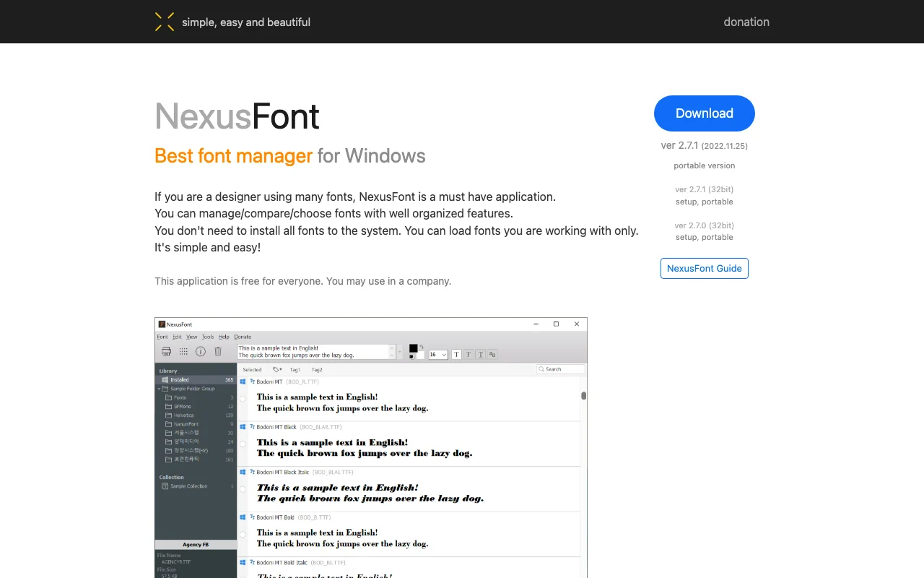The width and height of the screenshot is (924, 578).
Task: Select the radio circle for Bodoni MT (BOD_R.TTF)
Action: pos(243,399)
